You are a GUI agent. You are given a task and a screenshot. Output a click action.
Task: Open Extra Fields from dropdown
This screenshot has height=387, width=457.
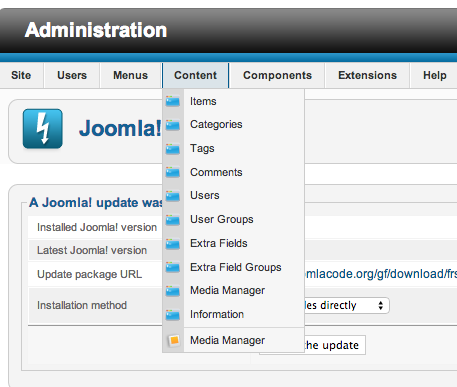233,243
